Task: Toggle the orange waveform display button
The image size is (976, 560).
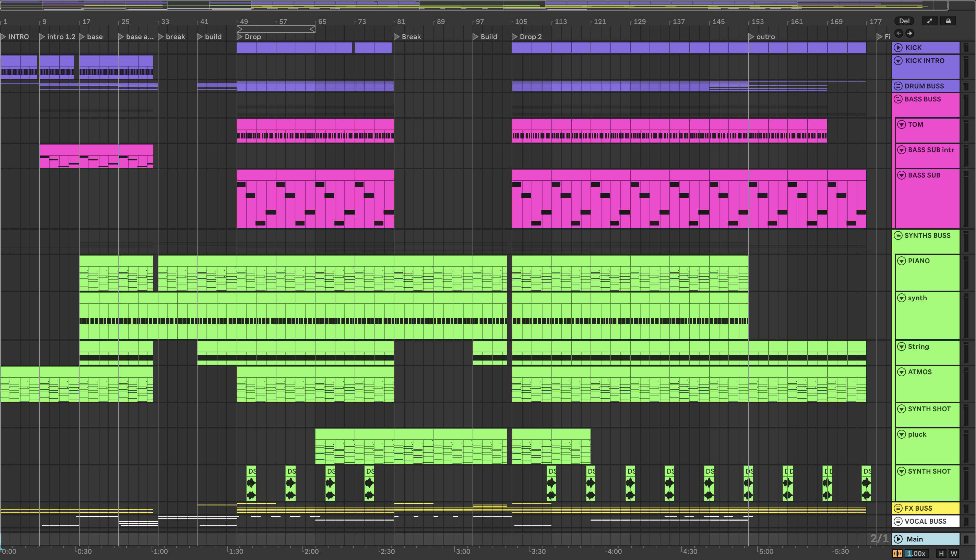Action: pyautogui.click(x=897, y=553)
